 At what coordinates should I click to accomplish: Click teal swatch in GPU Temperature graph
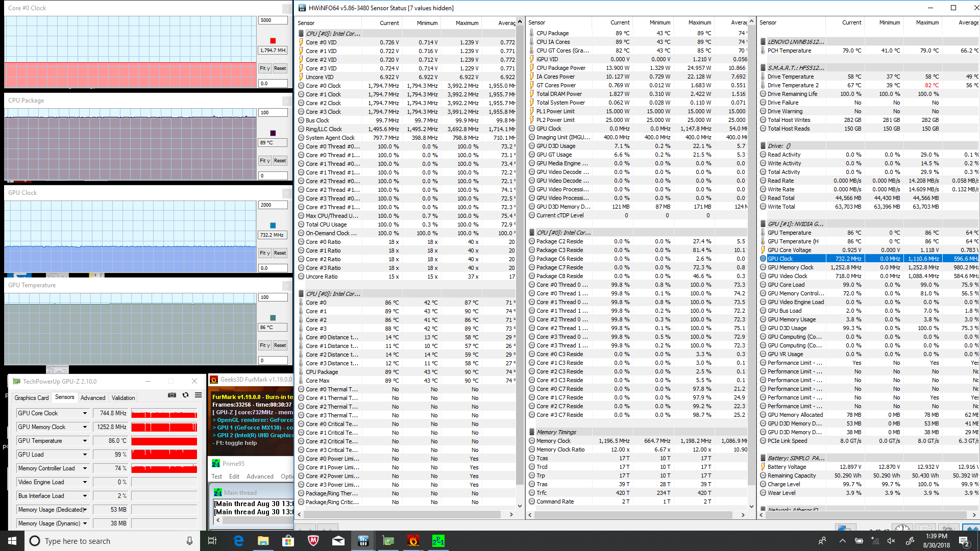[273, 318]
